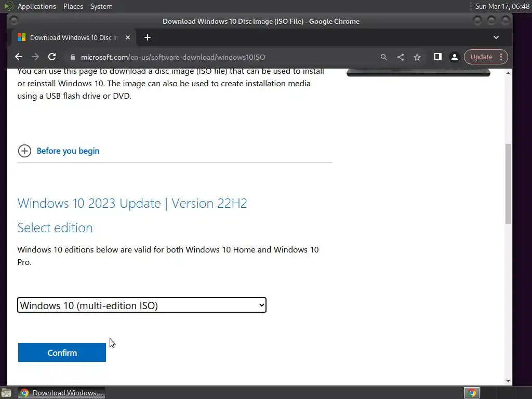Click the Chrome icon in bottom panel tray
This screenshot has width=532, height=399.
click(x=472, y=393)
